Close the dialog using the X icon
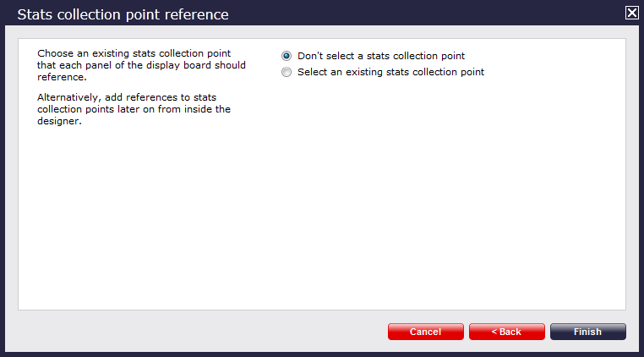 631,13
